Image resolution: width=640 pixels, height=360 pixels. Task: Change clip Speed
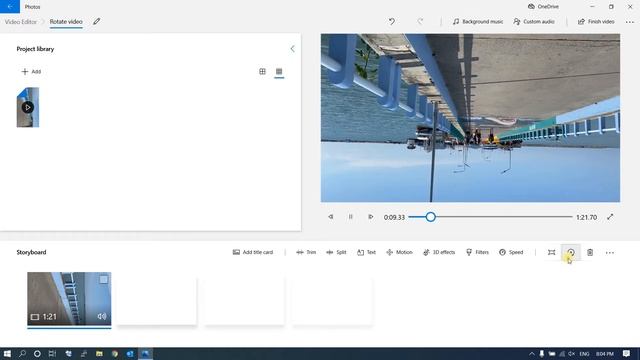click(x=511, y=252)
